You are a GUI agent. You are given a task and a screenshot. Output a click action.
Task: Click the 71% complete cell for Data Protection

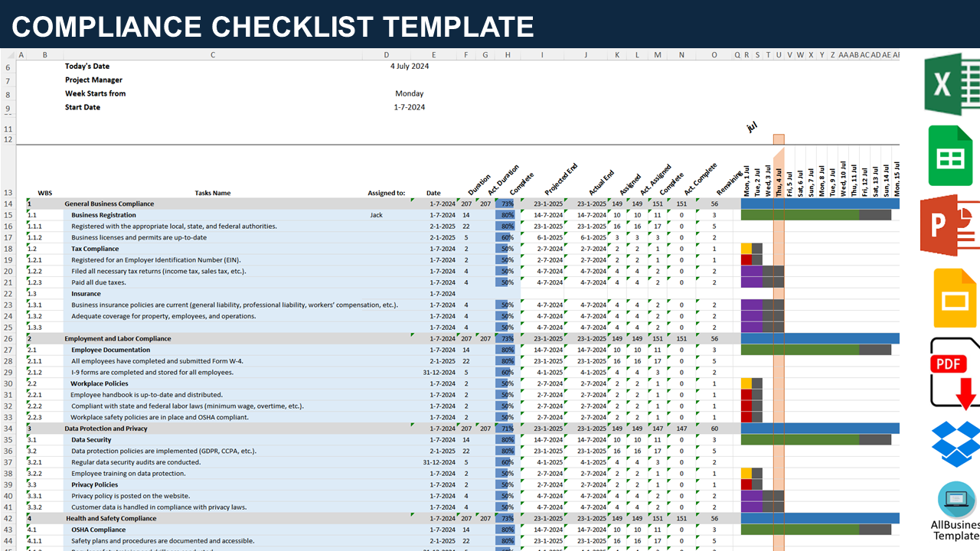(x=507, y=429)
